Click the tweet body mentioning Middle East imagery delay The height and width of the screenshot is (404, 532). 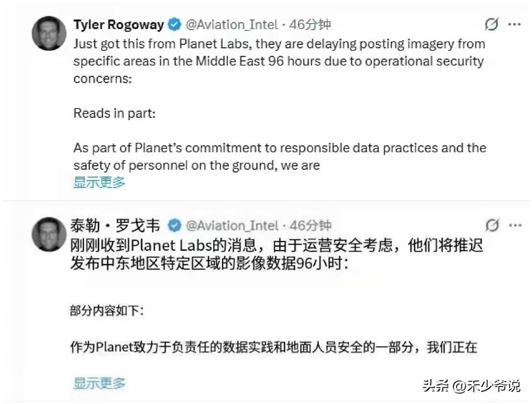tap(278, 61)
